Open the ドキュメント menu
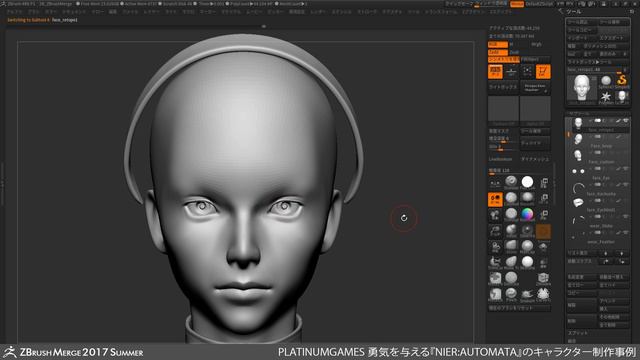Screen dimensions: 640x360 click(73, 12)
